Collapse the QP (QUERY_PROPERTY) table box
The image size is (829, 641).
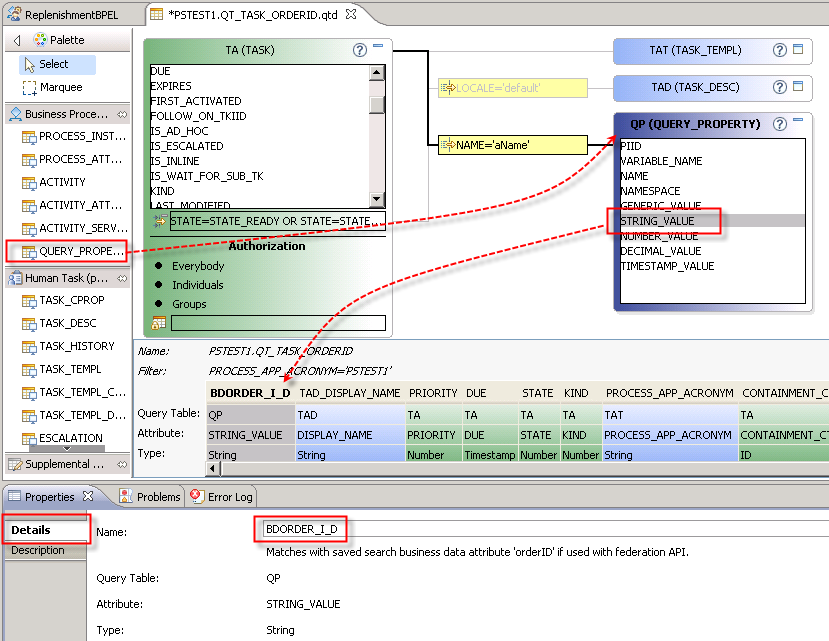click(798, 120)
